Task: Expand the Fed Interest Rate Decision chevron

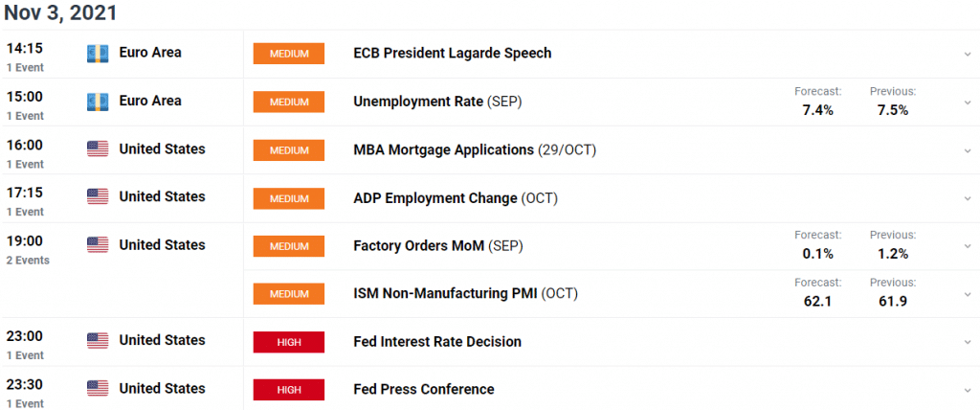Action: click(x=968, y=342)
